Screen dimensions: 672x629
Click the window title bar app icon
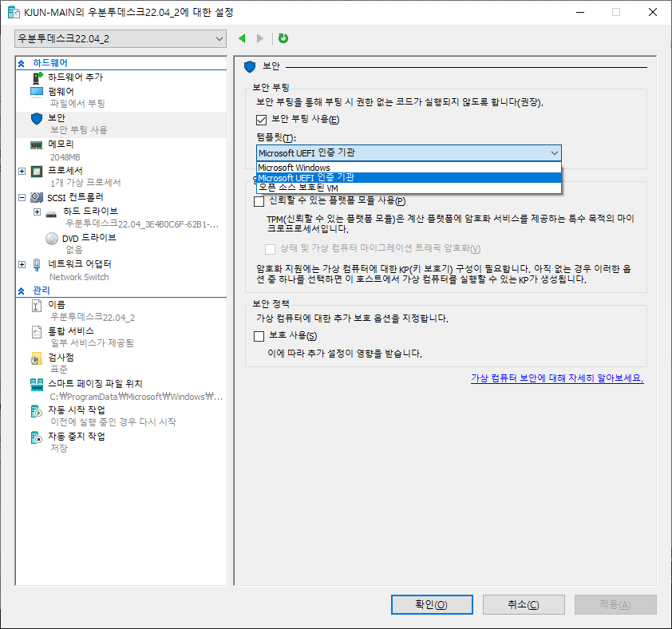tap(14, 13)
